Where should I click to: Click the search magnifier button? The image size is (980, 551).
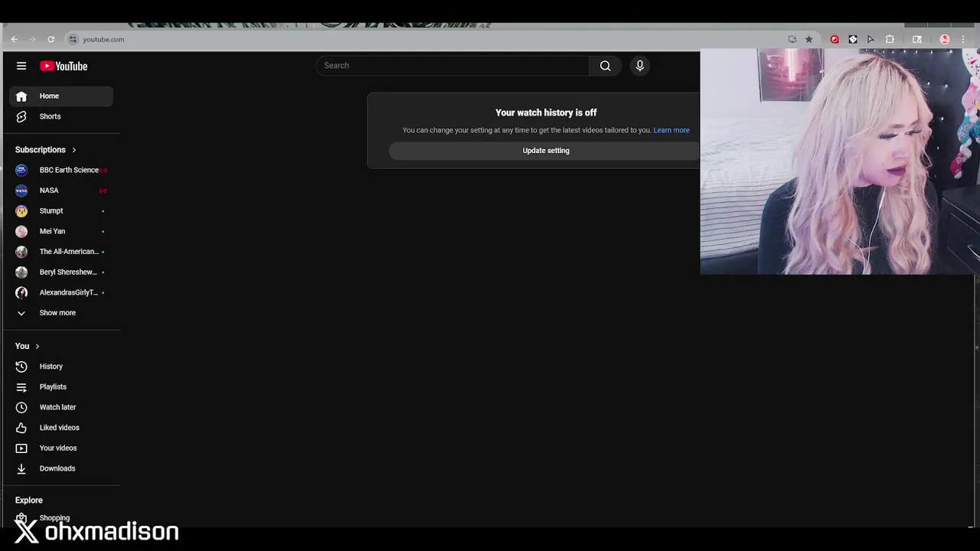coord(605,66)
